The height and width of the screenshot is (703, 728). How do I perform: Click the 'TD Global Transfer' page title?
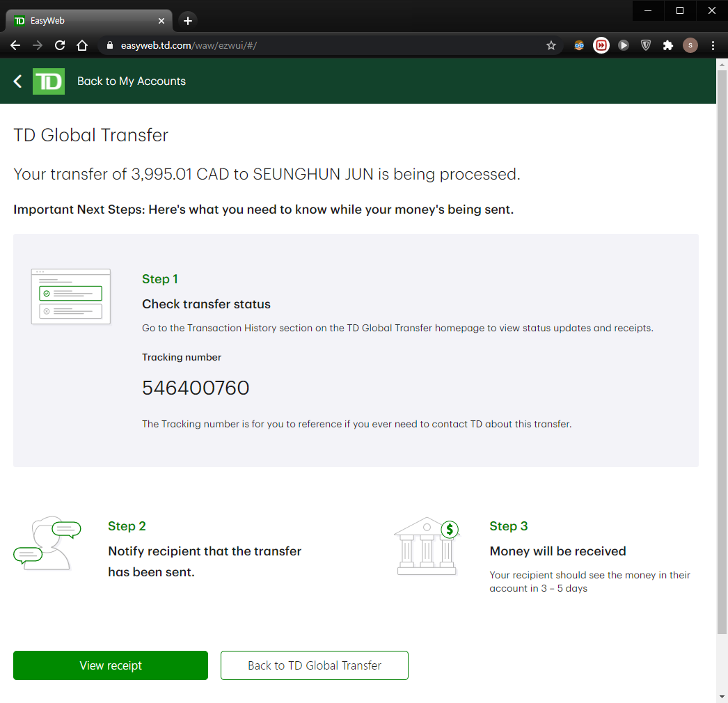[x=90, y=135]
